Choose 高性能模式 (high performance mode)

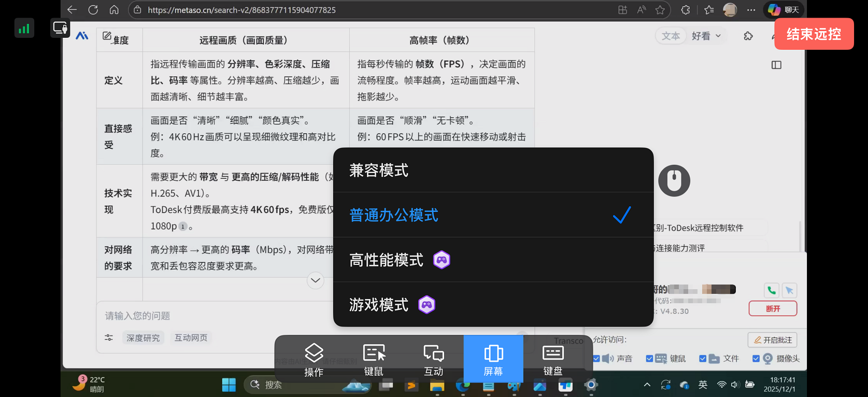(x=493, y=260)
